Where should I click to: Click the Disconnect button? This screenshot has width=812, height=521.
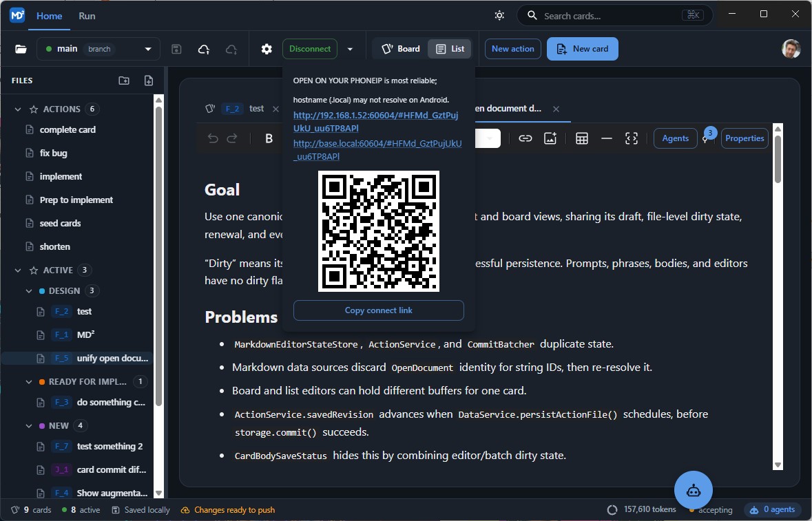point(310,49)
